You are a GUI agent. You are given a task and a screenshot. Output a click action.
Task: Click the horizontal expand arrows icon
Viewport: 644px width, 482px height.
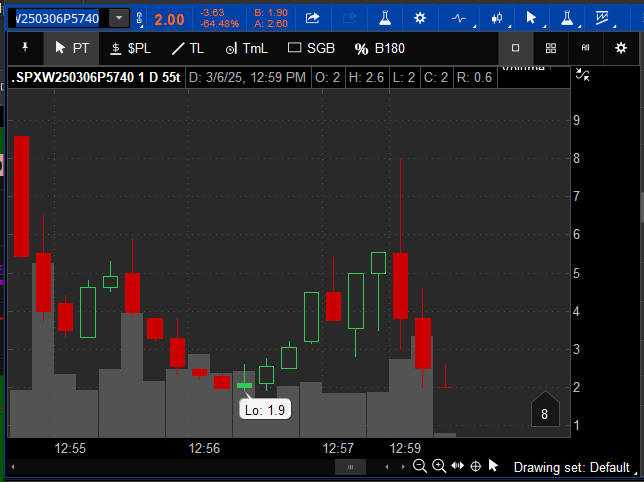click(458, 466)
